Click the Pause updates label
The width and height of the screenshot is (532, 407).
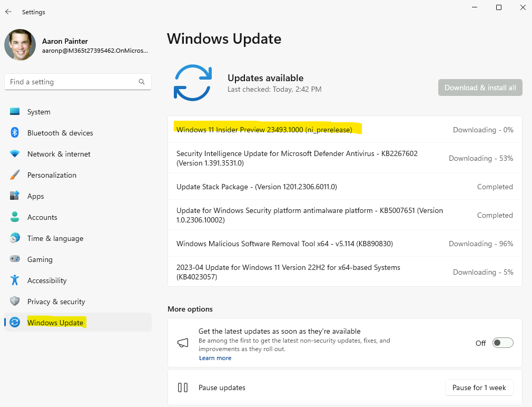tap(222, 387)
